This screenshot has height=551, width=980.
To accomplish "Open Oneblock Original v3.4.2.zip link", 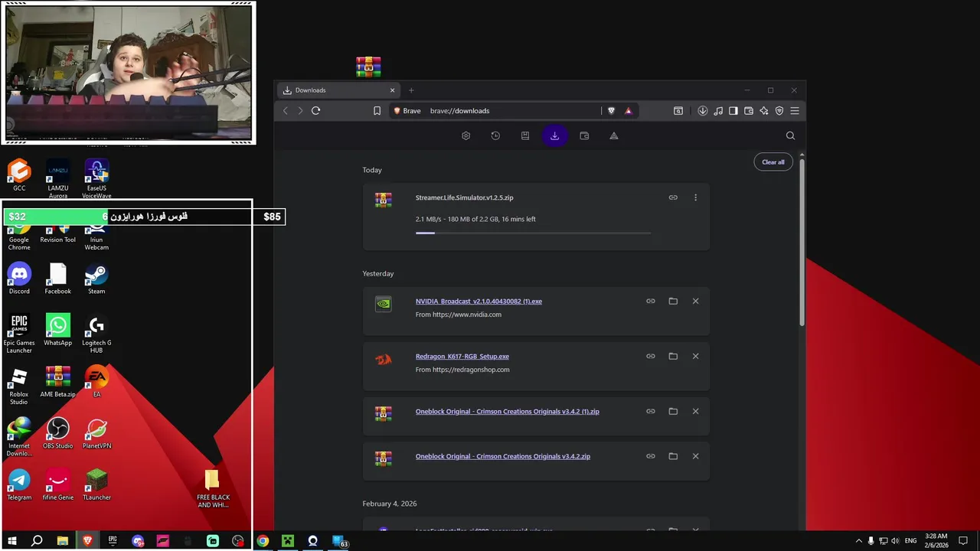I will [x=503, y=457].
